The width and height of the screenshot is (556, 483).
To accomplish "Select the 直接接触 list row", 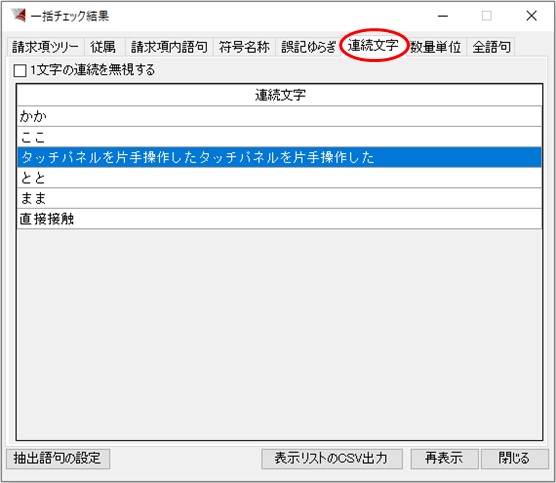I will (x=280, y=219).
